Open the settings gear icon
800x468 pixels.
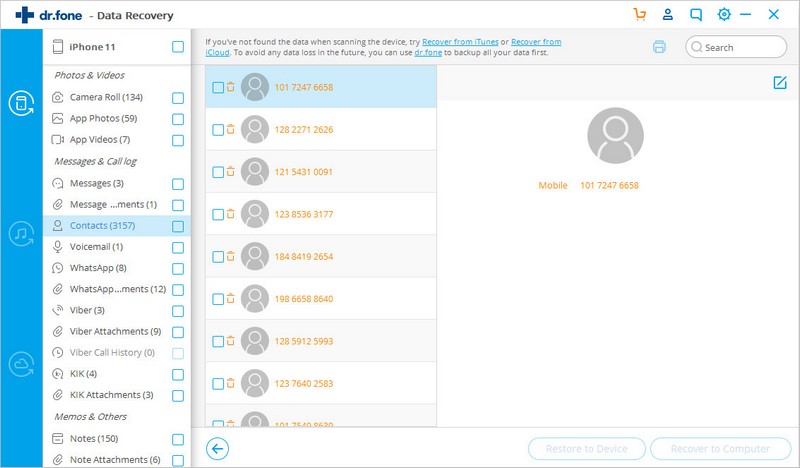pos(723,14)
